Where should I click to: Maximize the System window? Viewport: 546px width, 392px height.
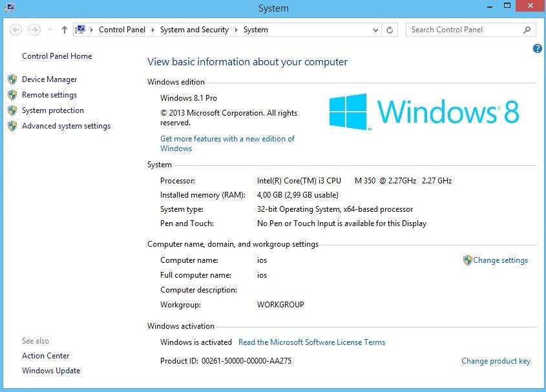pyautogui.click(x=507, y=6)
